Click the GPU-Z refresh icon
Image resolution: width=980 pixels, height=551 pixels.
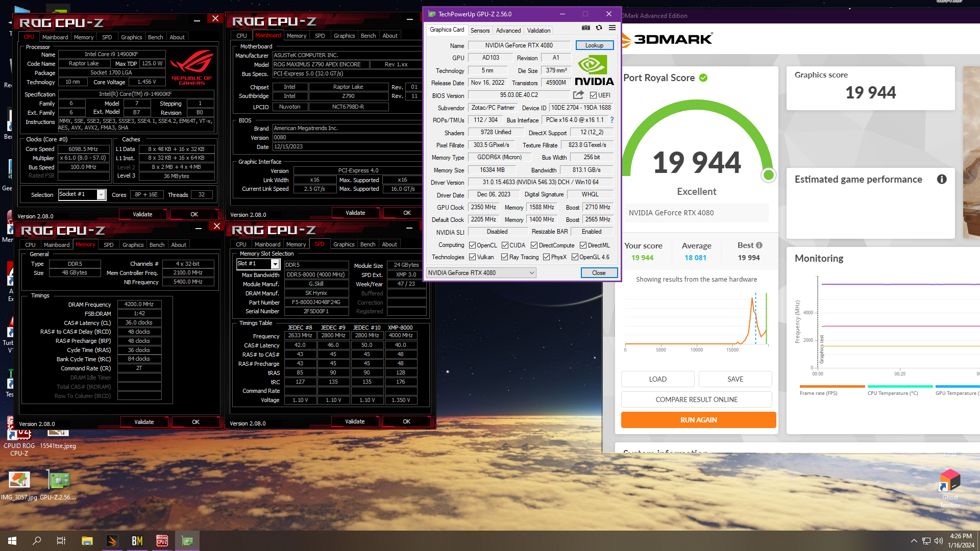[x=599, y=28]
